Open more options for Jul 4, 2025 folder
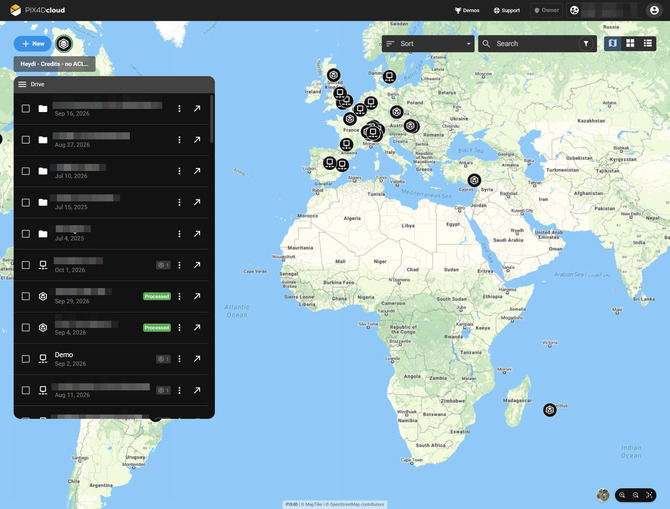Viewport: 670px width, 509px height. [x=179, y=234]
